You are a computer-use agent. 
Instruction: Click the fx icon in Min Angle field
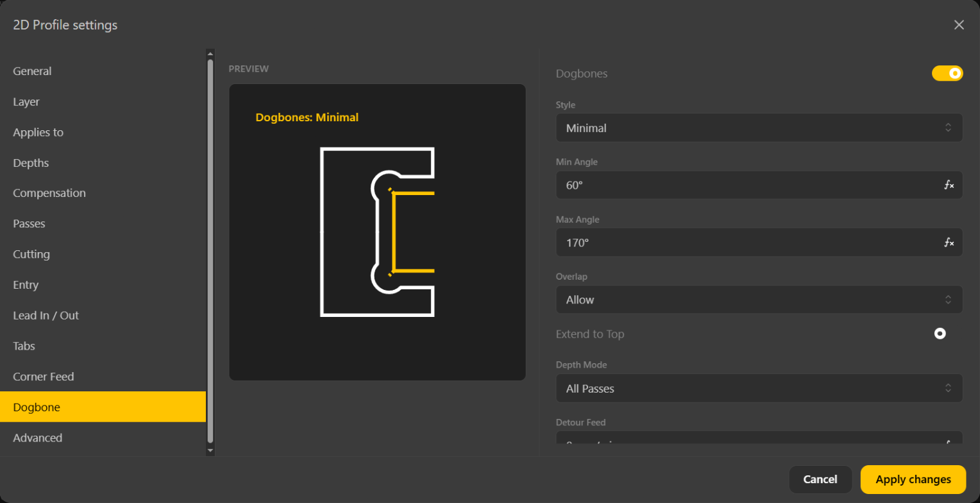949,185
